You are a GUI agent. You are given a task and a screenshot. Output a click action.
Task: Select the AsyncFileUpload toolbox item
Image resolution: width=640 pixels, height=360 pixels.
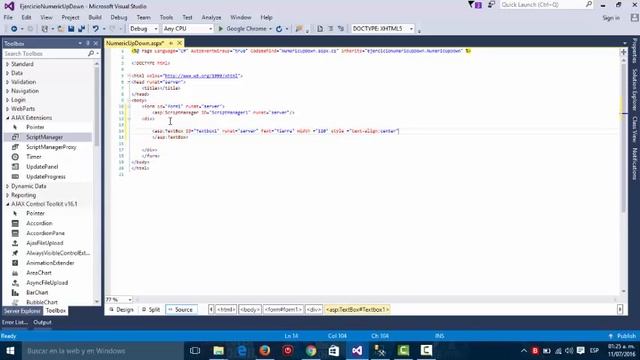(x=47, y=282)
